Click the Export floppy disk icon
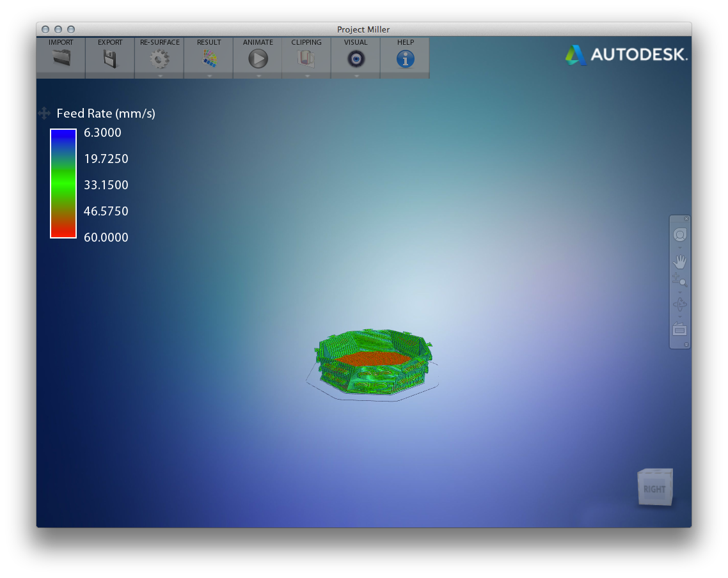728x578 pixels. point(110,59)
